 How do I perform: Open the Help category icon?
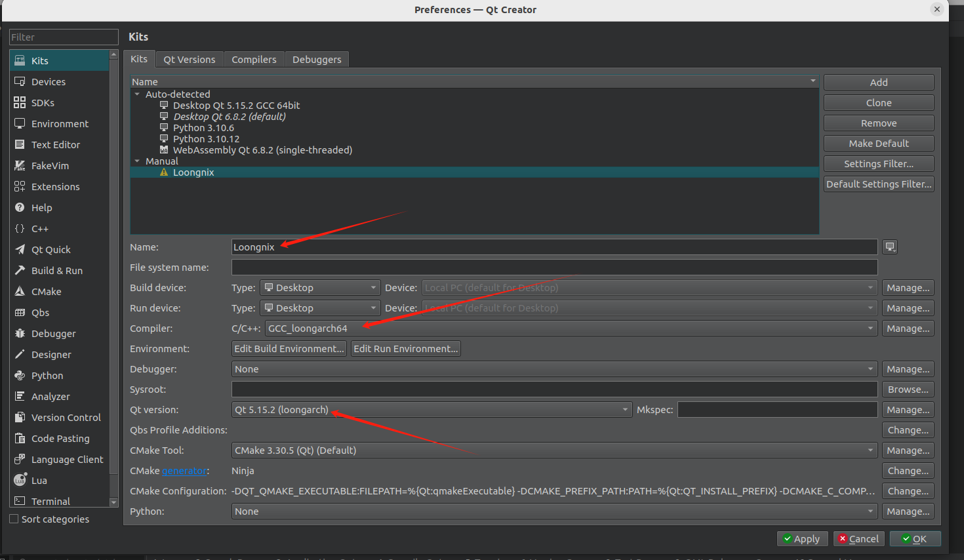click(x=20, y=207)
